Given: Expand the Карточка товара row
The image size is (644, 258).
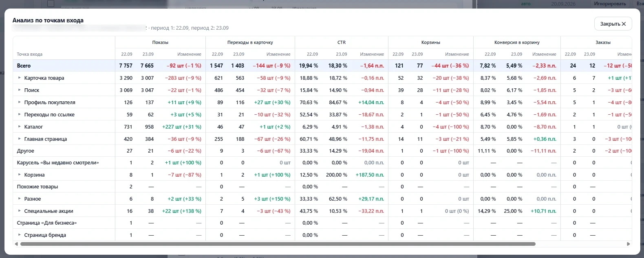Looking at the screenshot, I should 19,78.
